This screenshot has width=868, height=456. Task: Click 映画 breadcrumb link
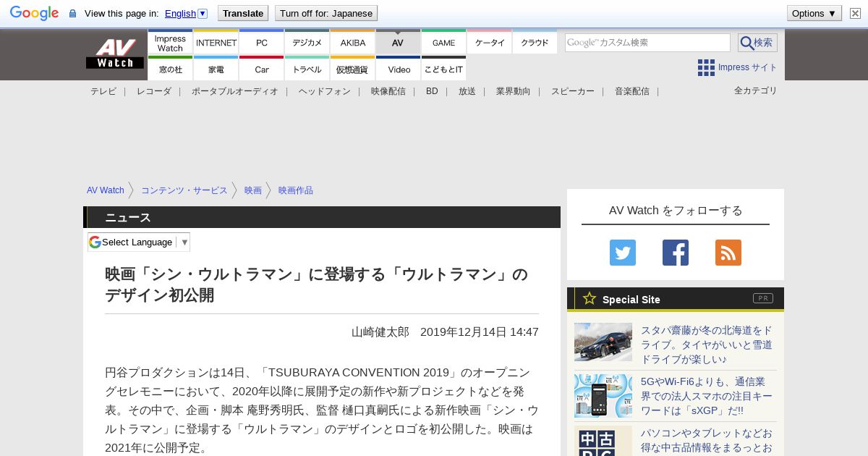253,190
